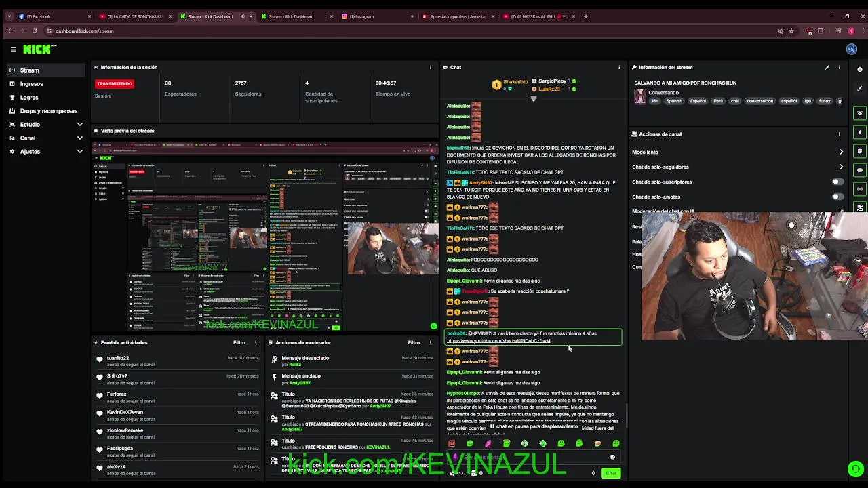Open the hamburger menu next to the Kick logo
Image resolution: width=868 pixels, height=488 pixels.
coord(13,49)
